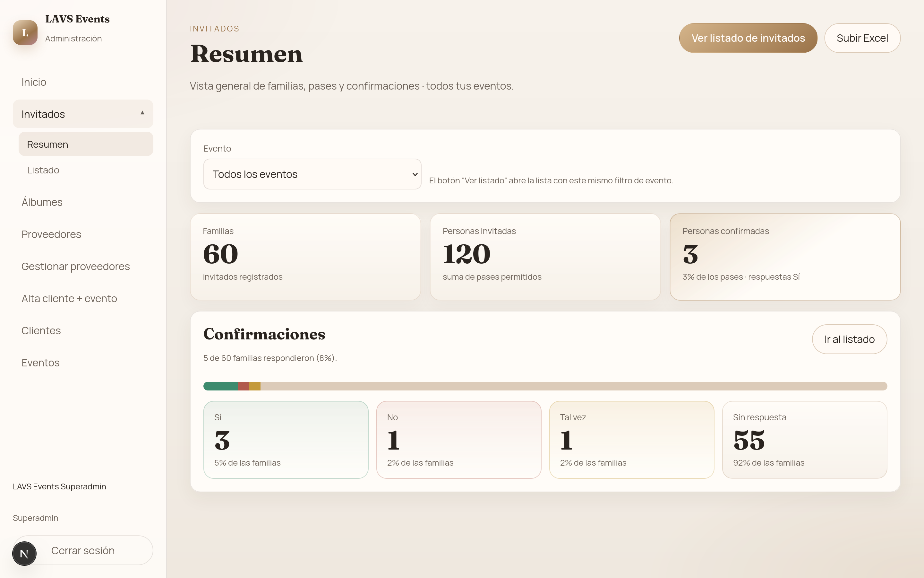Click 'Vista general de familias' description
Screen dimensions: 924x578
352,86
